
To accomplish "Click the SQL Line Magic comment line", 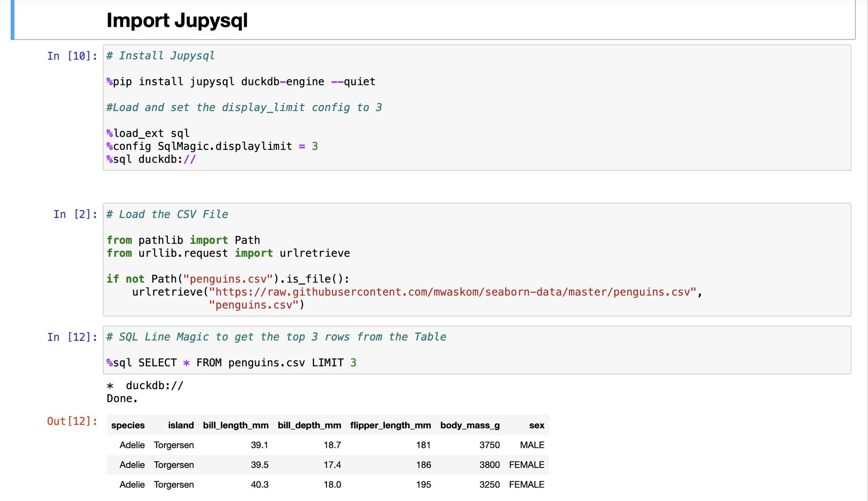I will pyautogui.click(x=276, y=337).
